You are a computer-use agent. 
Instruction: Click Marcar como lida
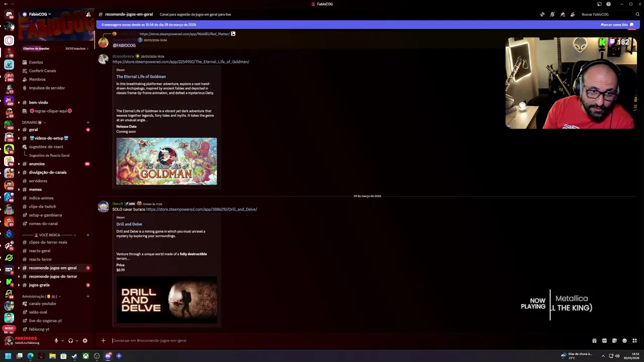click(616, 25)
